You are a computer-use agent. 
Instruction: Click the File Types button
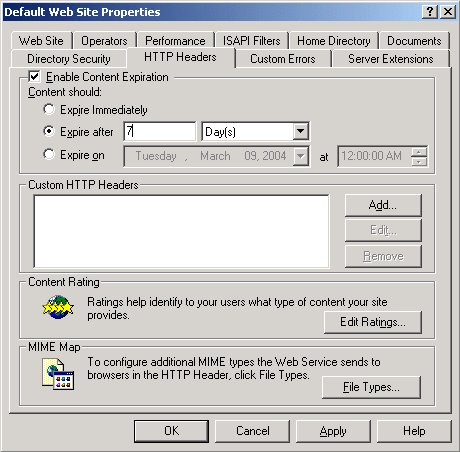click(x=371, y=387)
